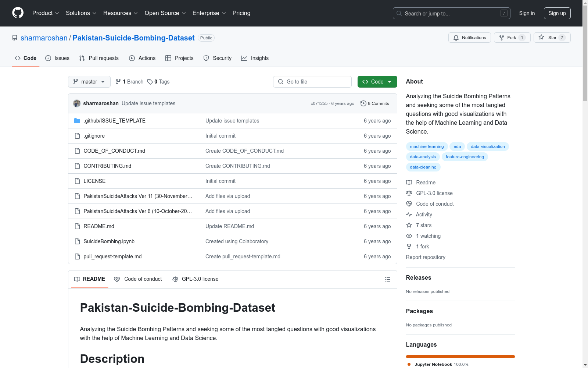588x368 pixels.
Task: Open the README outline list icon
Action: 388,279
